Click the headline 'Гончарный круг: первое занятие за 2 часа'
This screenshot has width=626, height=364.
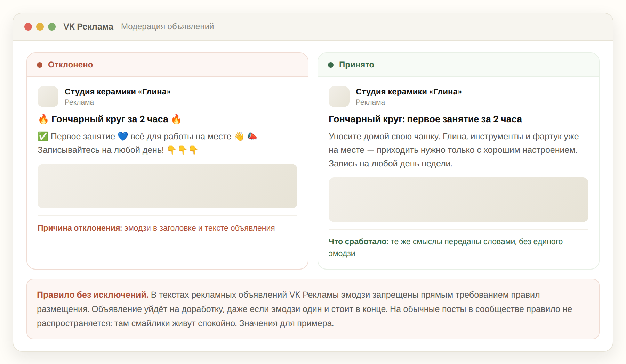tap(425, 119)
